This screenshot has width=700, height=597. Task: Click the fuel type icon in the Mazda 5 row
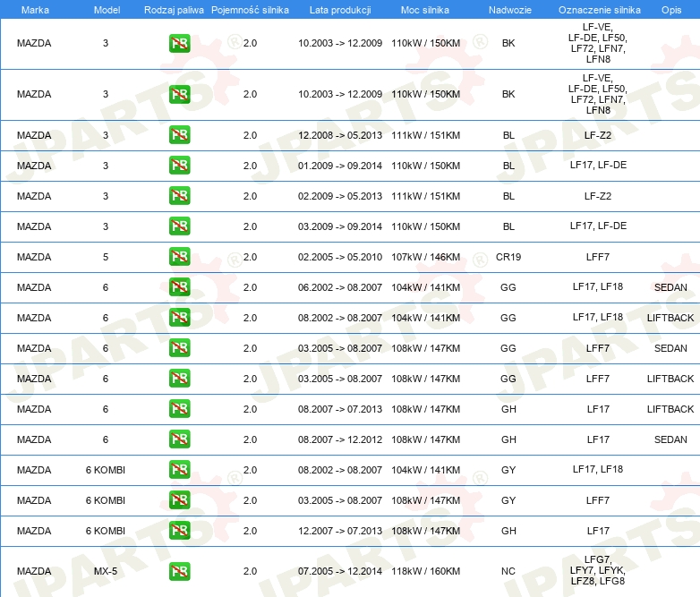click(x=179, y=257)
